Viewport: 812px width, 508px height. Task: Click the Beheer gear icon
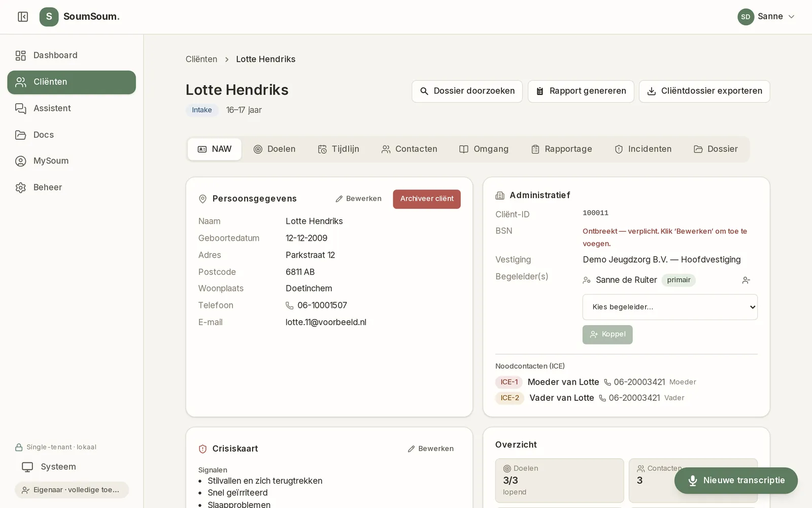(21, 187)
